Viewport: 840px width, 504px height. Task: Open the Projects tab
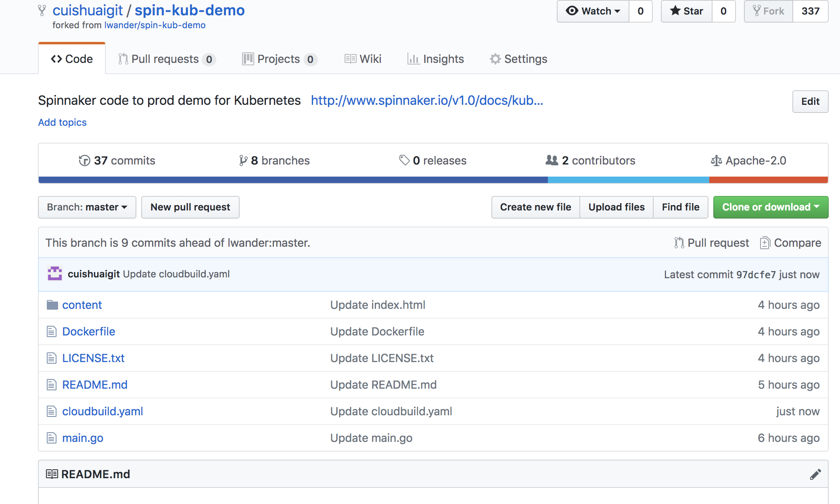(280, 59)
